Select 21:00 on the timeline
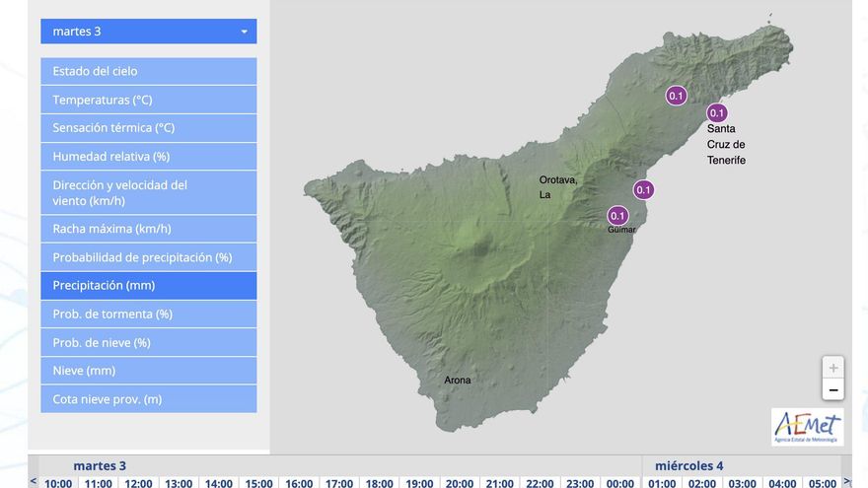 (499, 483)
